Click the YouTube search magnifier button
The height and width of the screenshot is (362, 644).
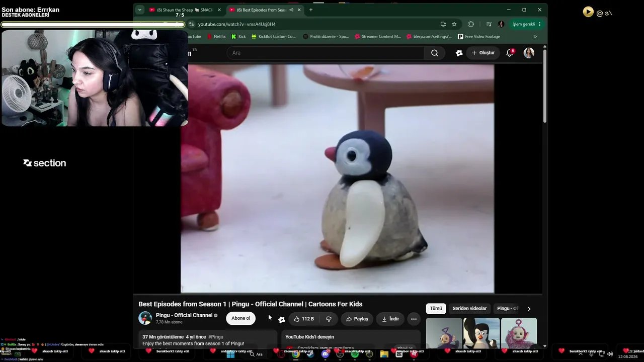435,53
